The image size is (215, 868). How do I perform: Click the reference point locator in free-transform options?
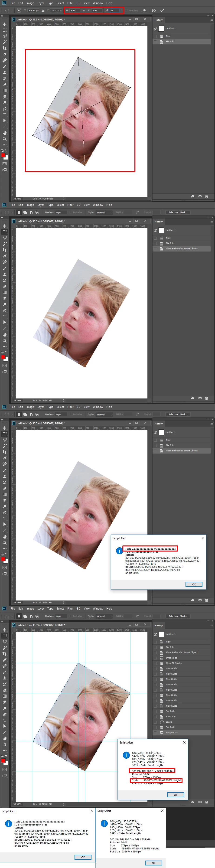(x=19, y=10)
